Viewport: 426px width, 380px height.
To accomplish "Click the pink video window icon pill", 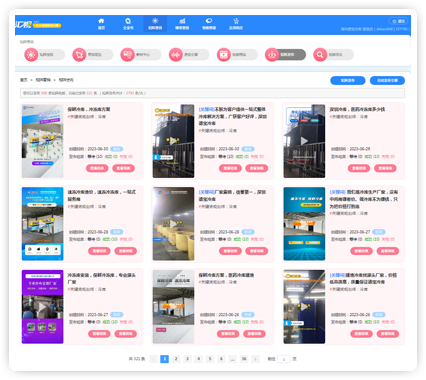I will pos(237,55).
